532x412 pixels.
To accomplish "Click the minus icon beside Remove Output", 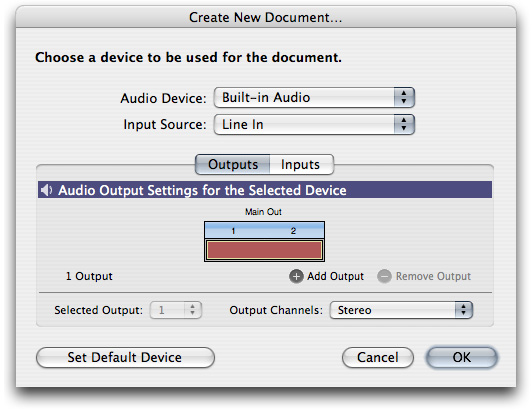I will tap(384, 276).
